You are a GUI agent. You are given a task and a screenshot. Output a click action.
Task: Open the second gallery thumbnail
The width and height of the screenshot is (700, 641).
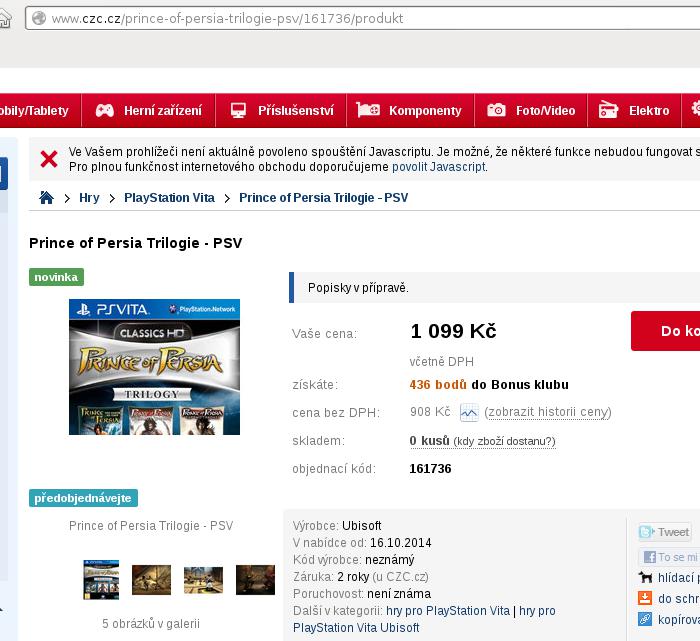[151, 579]
